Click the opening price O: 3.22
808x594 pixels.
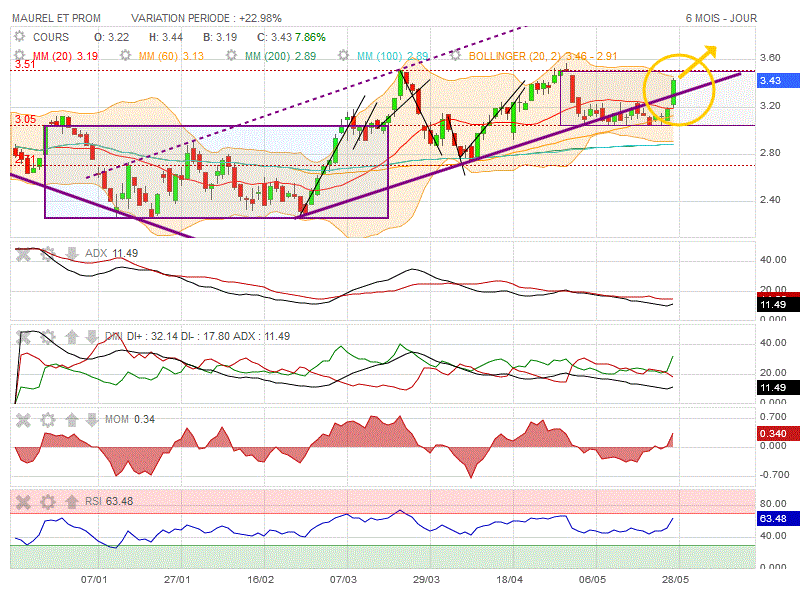click(111, 37)
